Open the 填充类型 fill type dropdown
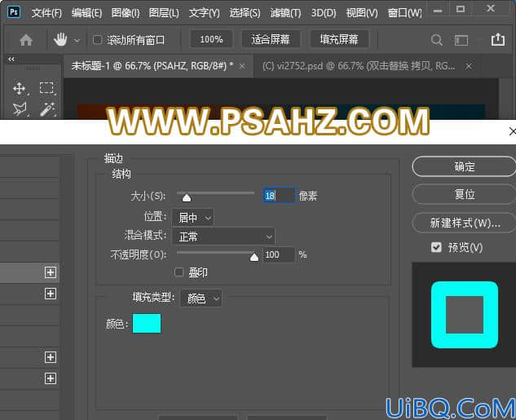This screenshot has width=516, height=420. tap(201, 298)
